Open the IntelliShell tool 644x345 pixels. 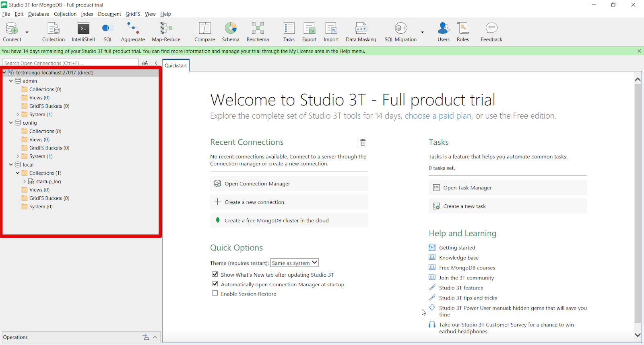(83, 32)
